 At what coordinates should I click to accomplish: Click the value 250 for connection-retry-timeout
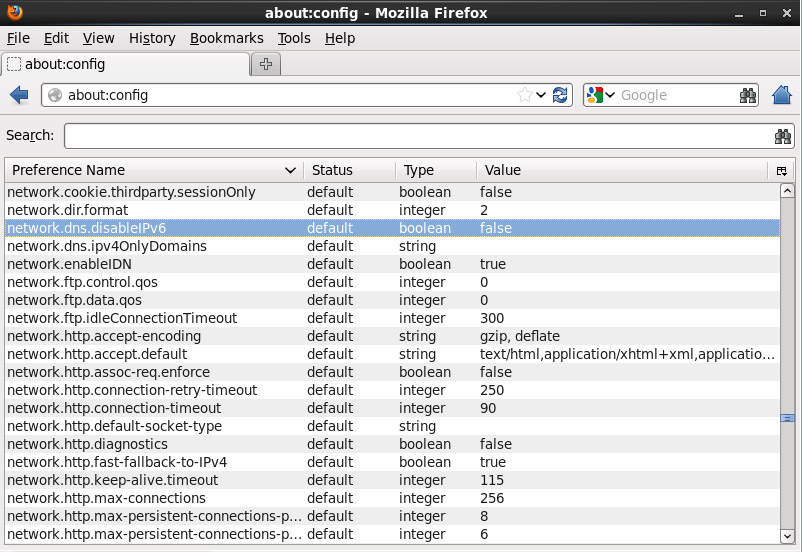[492, 390]
